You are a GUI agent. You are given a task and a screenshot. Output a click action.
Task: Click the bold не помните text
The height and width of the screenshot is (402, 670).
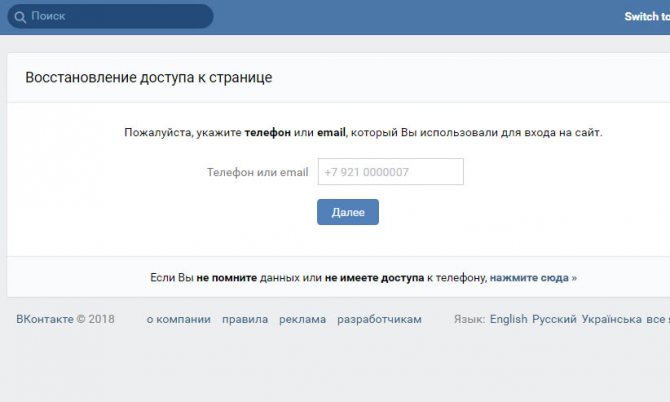[x=226, y=277]
